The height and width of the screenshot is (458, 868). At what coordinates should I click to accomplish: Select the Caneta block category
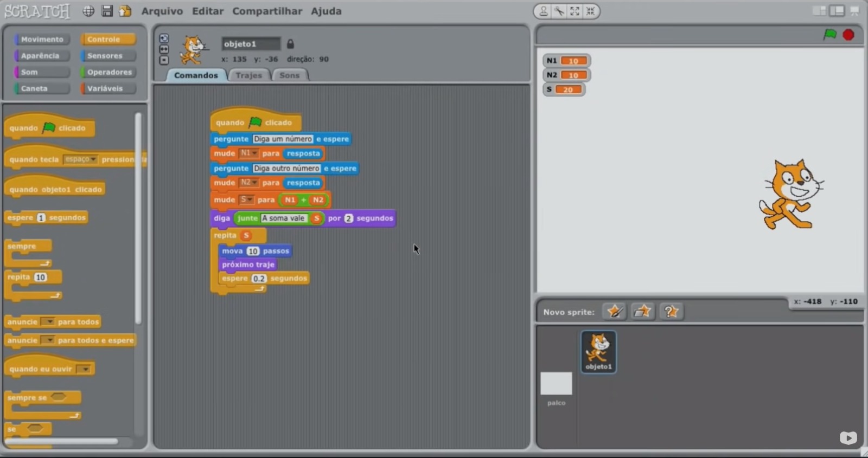pos(42,88)
